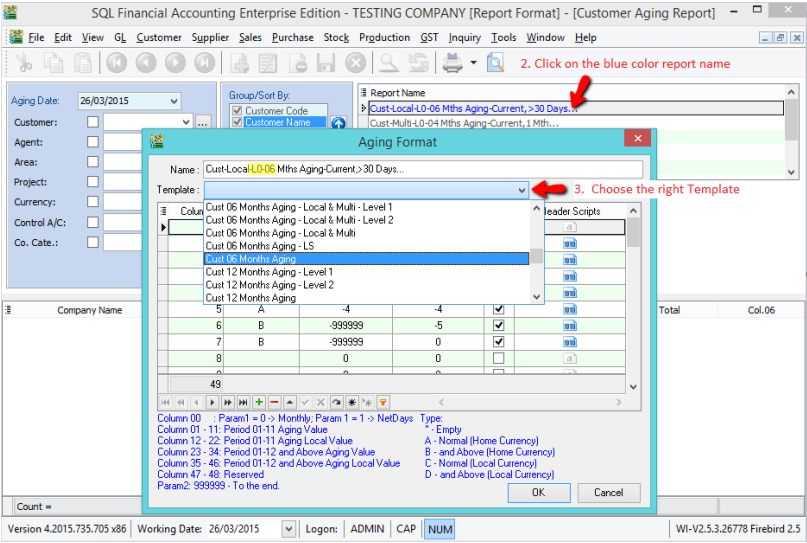Viewport: 807px width, 543px height.
Task: Open the Aging Date dropdown
Action: click(x=175, y=101)
